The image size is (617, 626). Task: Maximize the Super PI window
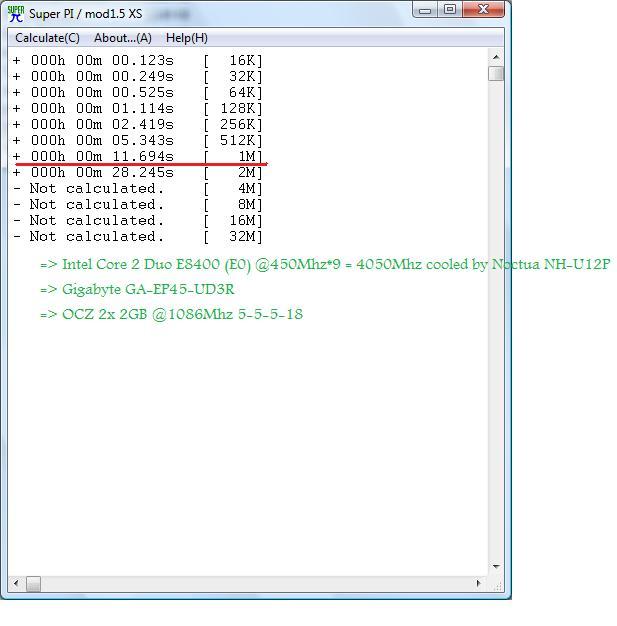450,10
